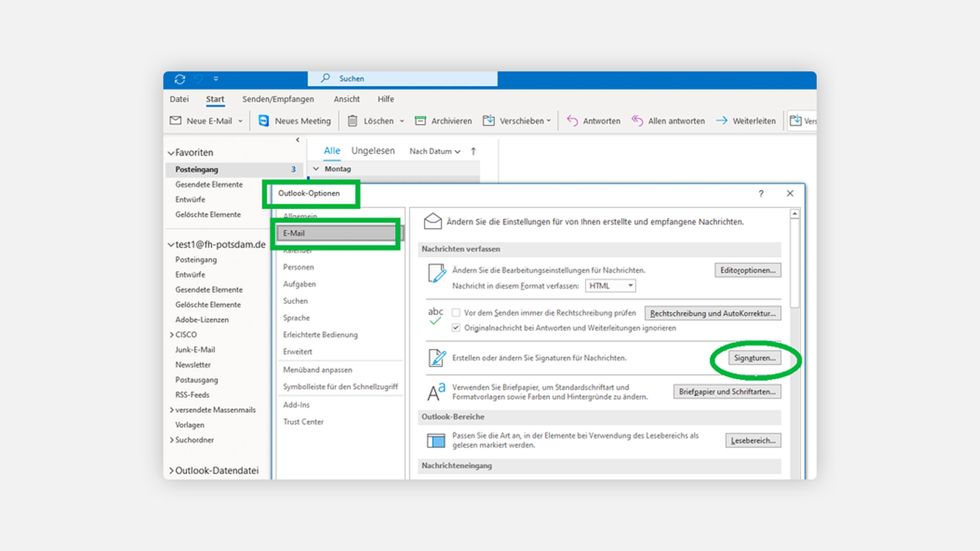Click the Verschieben icon
The height and width of the screenshot is (551, 980).
(x=489, y=120)
